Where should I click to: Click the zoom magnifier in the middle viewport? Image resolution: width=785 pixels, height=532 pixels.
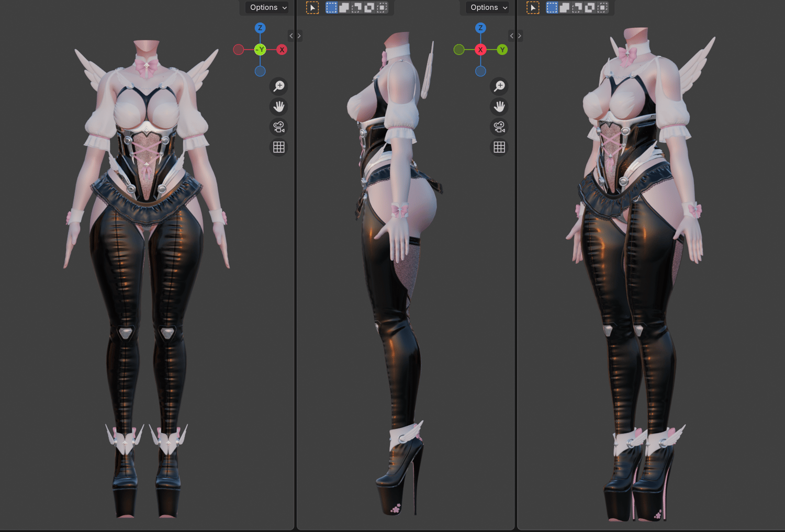[x=499, y=86]
